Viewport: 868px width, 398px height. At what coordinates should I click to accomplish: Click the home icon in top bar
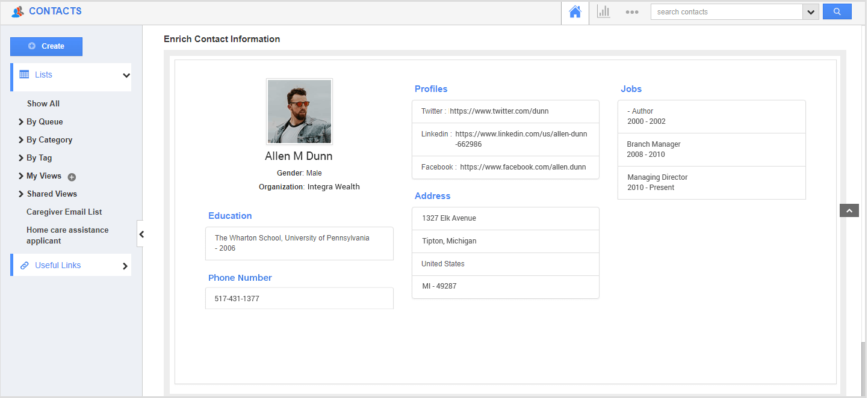click(x=575, y=12)
